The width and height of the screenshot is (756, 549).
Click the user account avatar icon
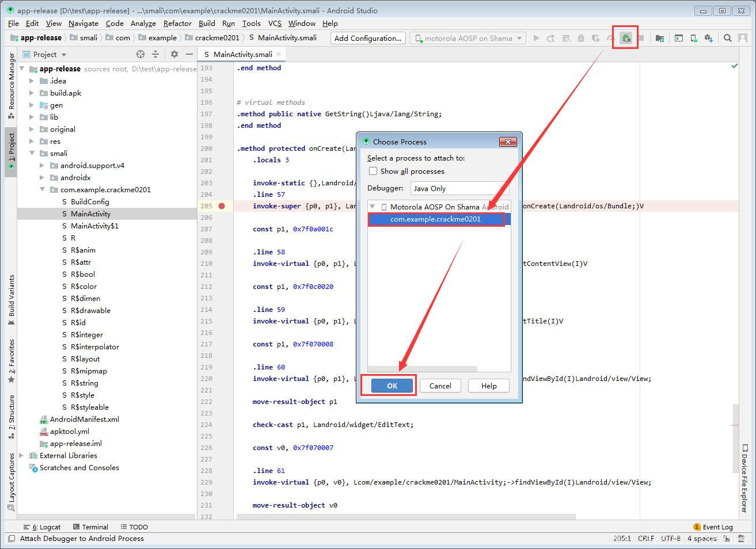(x=743, y=38)
